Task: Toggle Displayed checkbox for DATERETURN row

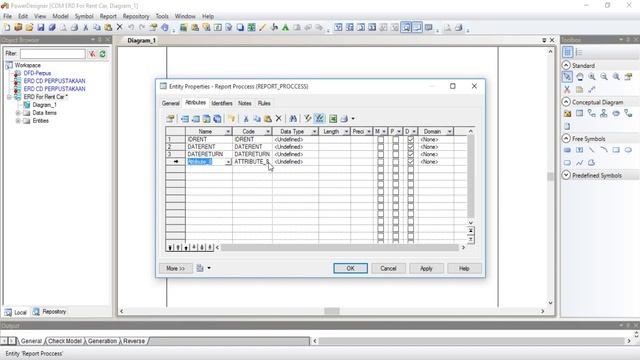Action: pos(411,154)
